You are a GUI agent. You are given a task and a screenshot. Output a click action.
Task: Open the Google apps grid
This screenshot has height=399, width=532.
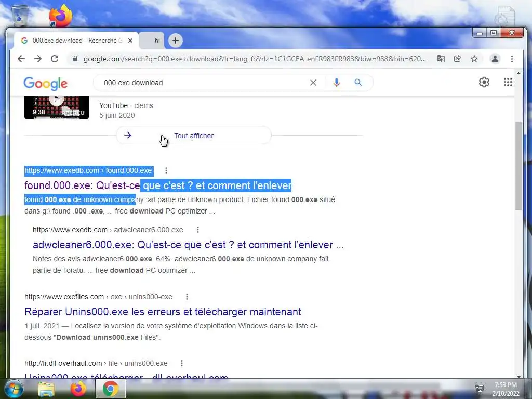click(508, 82)
